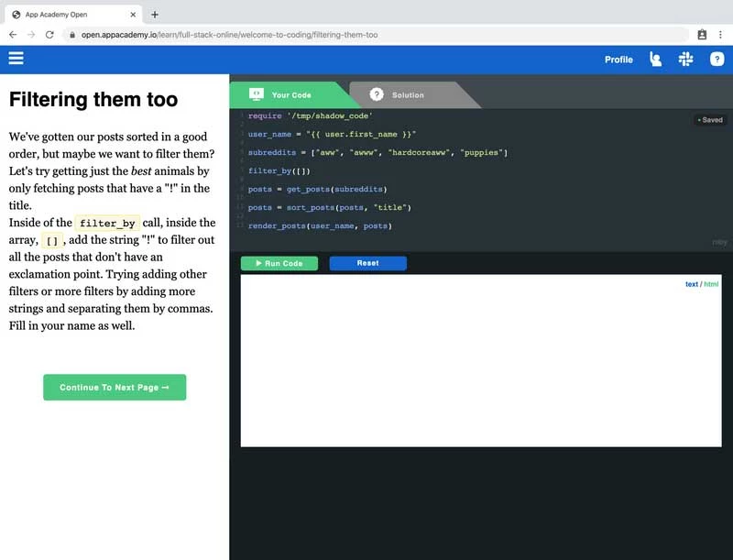
Task: Switch output view to text
Action: (691, 284)
